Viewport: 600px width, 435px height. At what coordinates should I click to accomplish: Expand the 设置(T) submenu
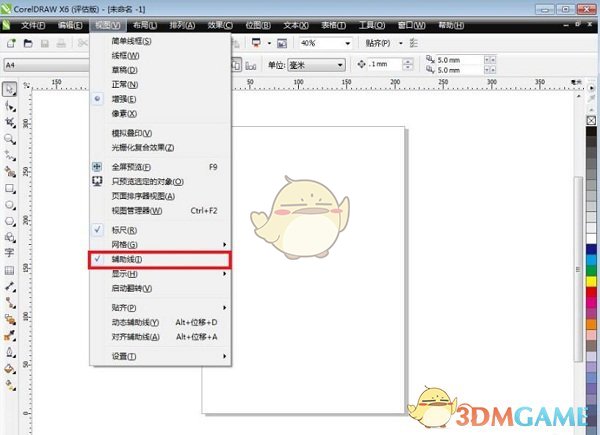coord(160,356)
